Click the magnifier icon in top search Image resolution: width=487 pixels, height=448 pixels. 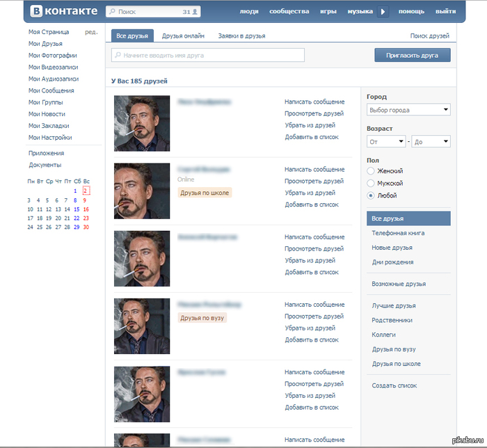tap(112, 12)
